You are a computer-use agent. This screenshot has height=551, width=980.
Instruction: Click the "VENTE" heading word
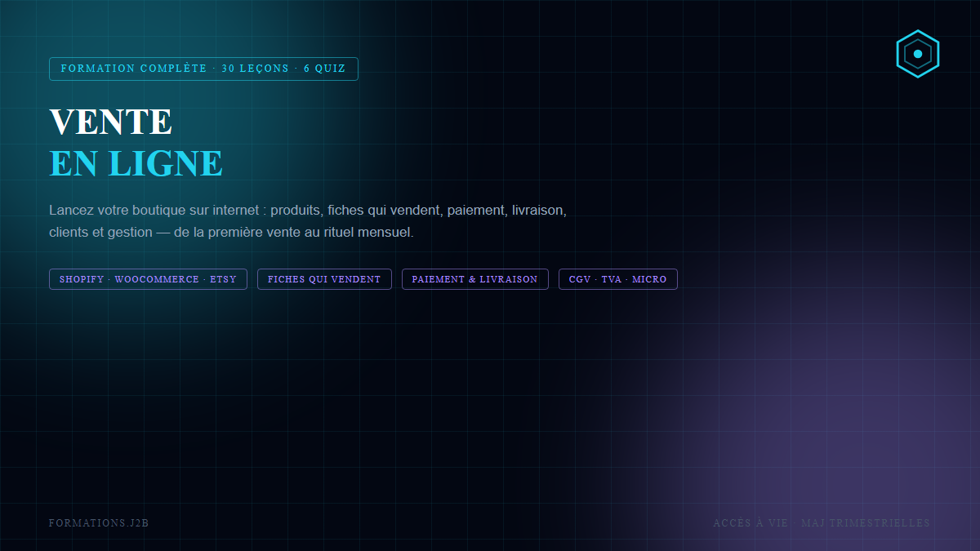tap(110, 122)
